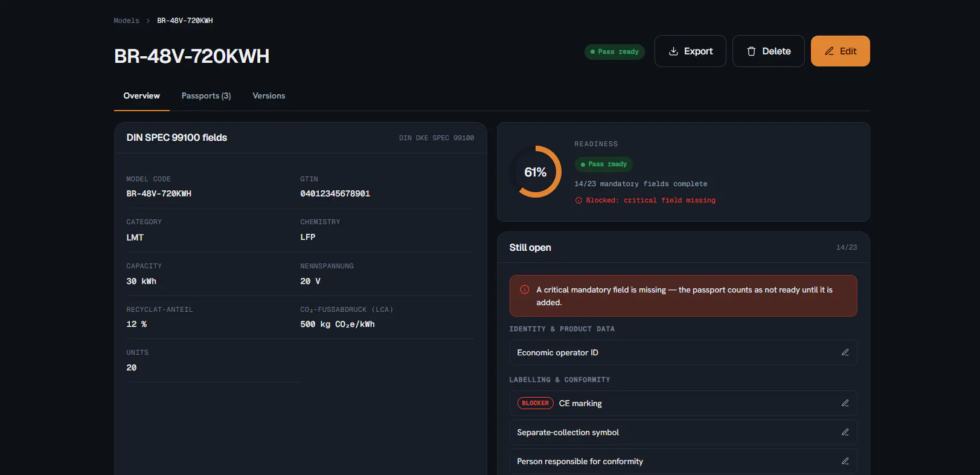Screen dimensions: 980x475
Task: Click the 14/23 counter in Still open
Action: (847, 248)
